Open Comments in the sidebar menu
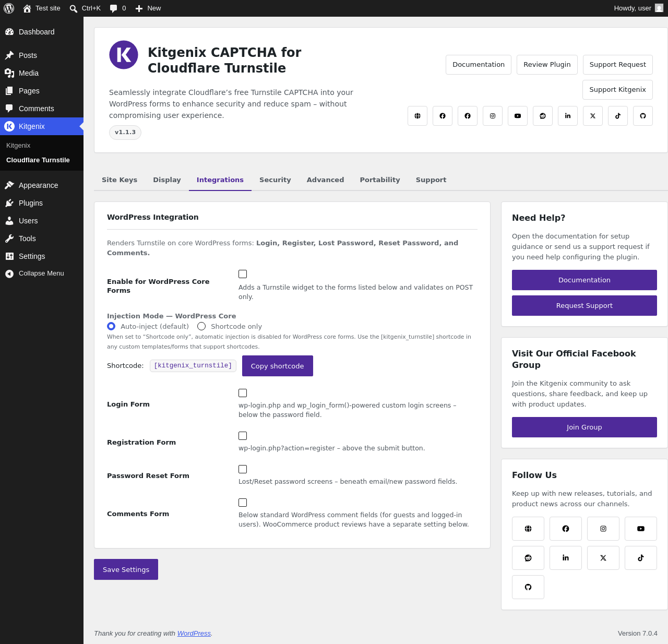 point(42,109)
